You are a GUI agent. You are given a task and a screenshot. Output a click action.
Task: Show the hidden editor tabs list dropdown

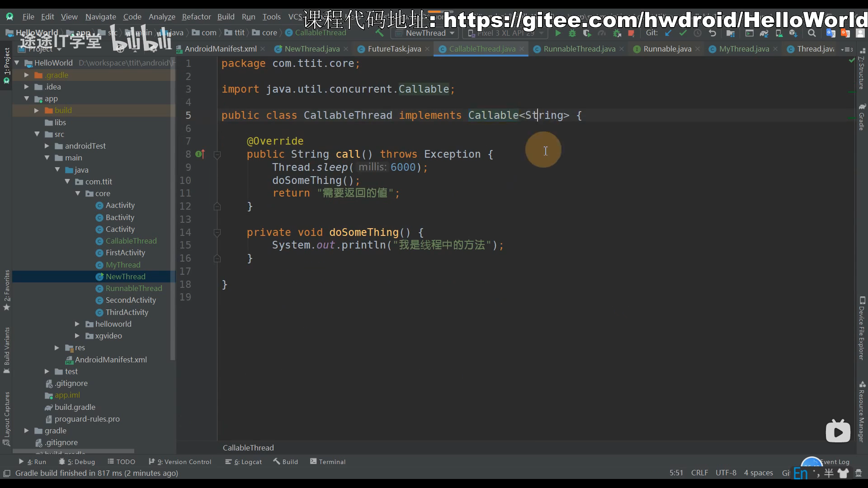(x=847, y=49)
